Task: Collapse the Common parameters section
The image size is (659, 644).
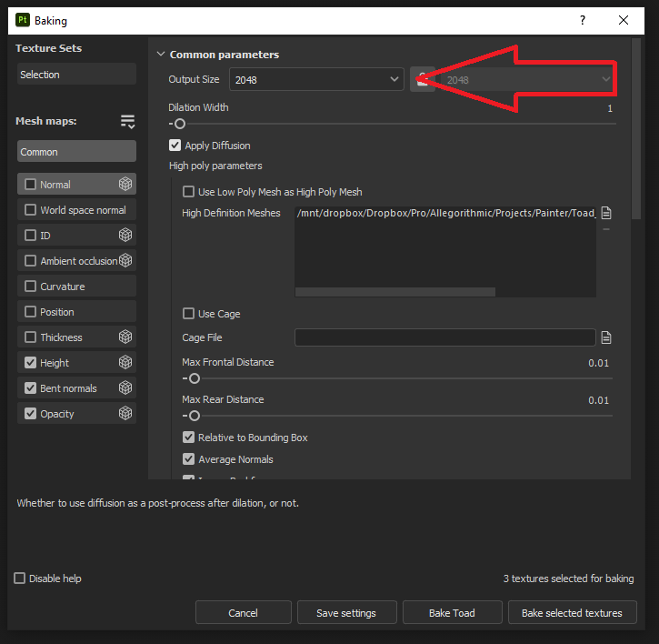Action: tap(161, 55)
